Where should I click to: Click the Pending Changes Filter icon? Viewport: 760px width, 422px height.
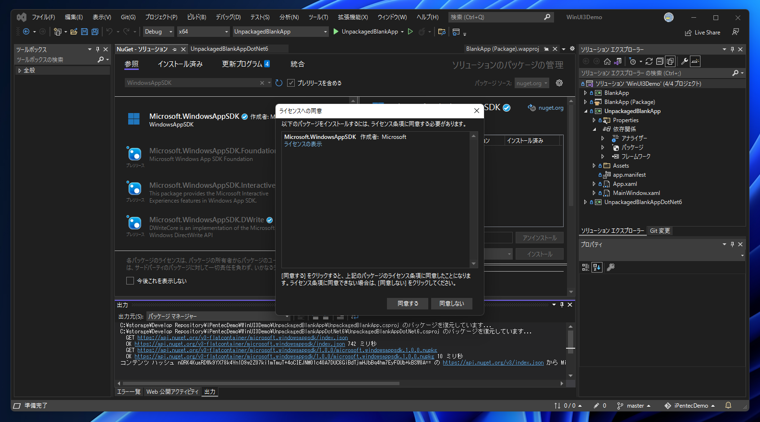point(633,62)
